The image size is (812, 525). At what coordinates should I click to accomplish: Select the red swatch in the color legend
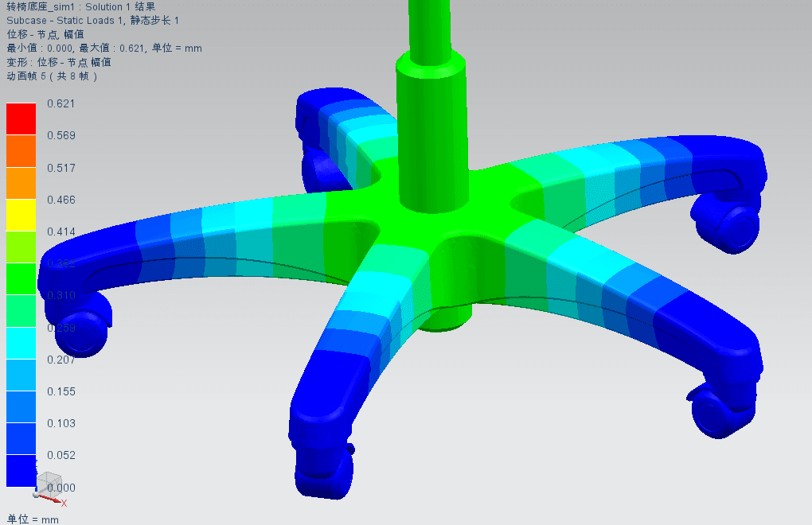(21, 119)
